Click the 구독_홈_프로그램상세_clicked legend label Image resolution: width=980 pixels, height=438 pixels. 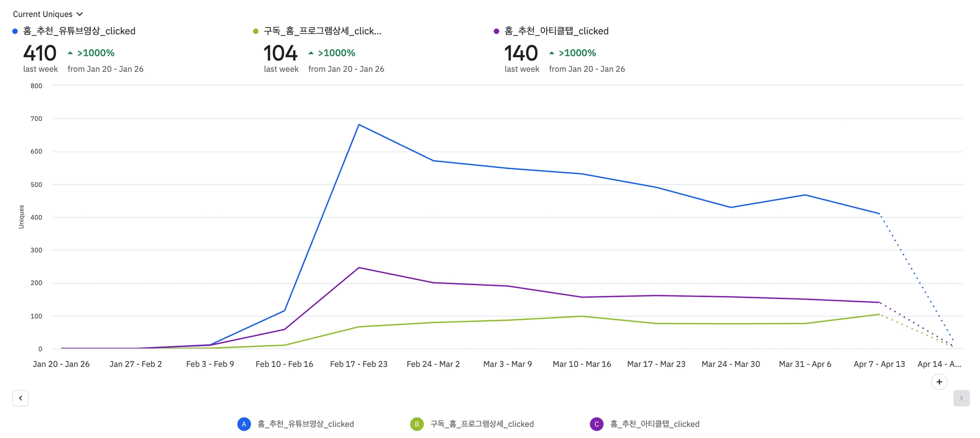[x=482, y=424]
